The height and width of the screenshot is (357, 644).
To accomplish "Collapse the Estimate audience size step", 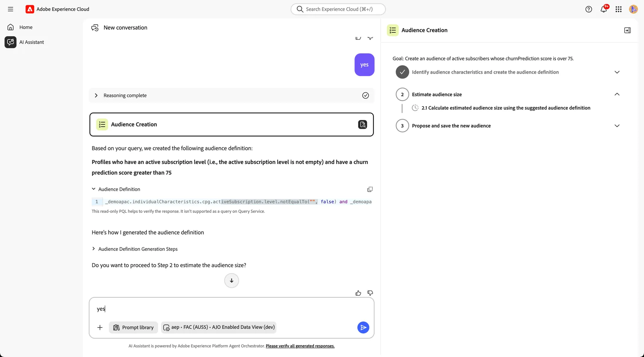I will [617, 94].
